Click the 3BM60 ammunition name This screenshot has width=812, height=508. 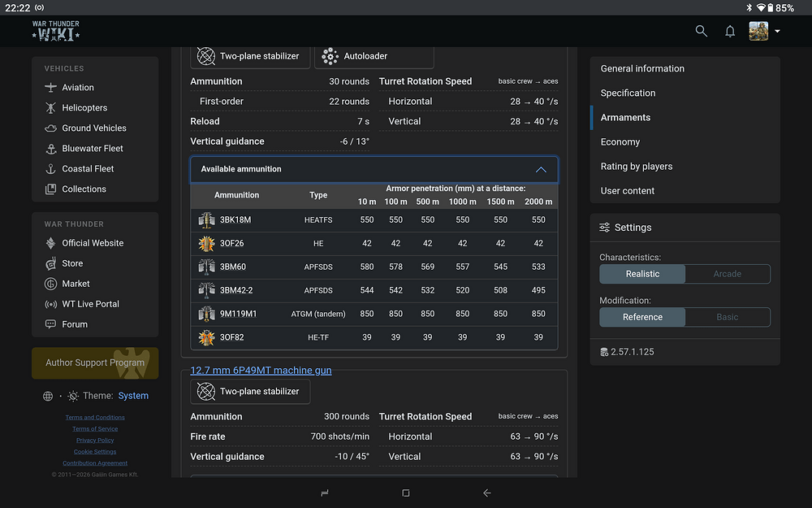coord(232,267)
